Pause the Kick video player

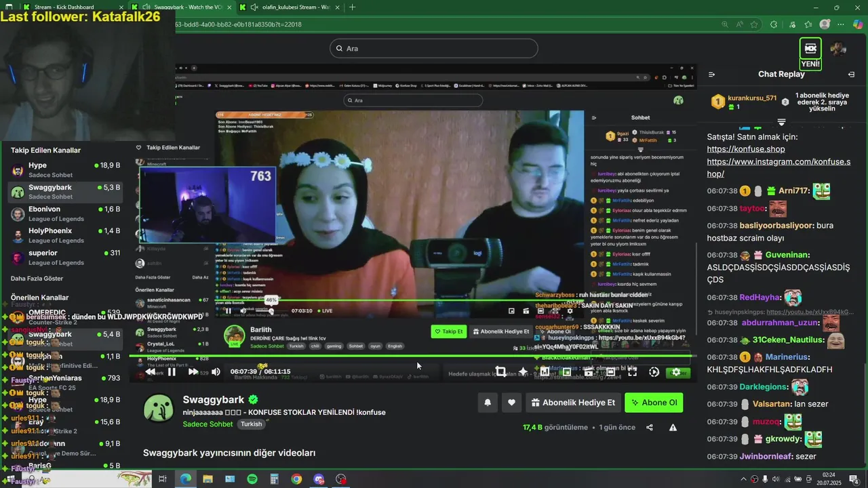click(x=172, y=371)
